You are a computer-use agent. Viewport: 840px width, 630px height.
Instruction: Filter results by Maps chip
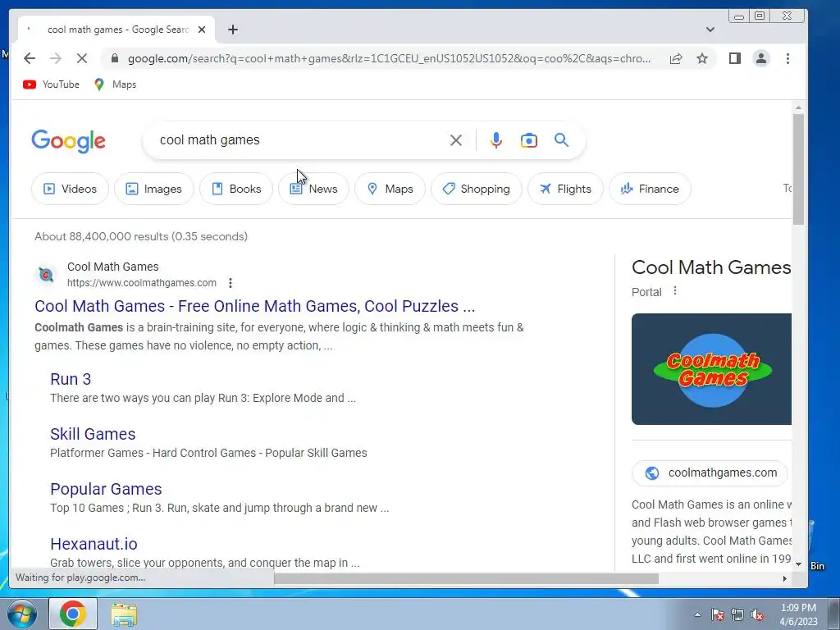(x=390, y=189)
